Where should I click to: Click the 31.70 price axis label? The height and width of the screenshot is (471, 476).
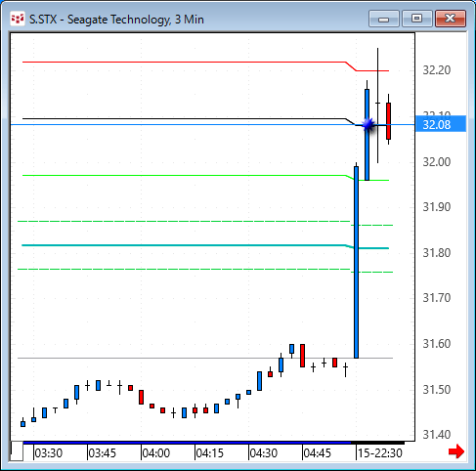tap(437, 298)
